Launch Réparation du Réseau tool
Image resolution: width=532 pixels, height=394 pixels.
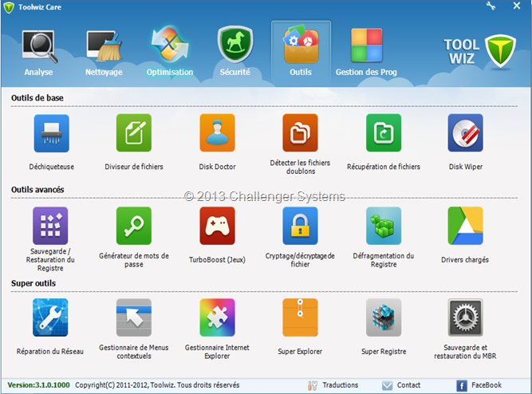(50, 317)
